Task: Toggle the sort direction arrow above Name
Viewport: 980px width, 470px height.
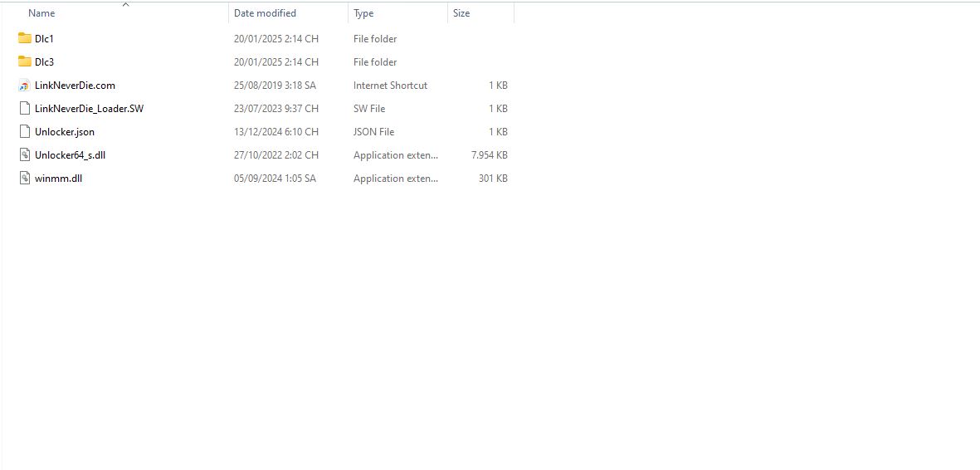Action: click(x=125, y=4)
